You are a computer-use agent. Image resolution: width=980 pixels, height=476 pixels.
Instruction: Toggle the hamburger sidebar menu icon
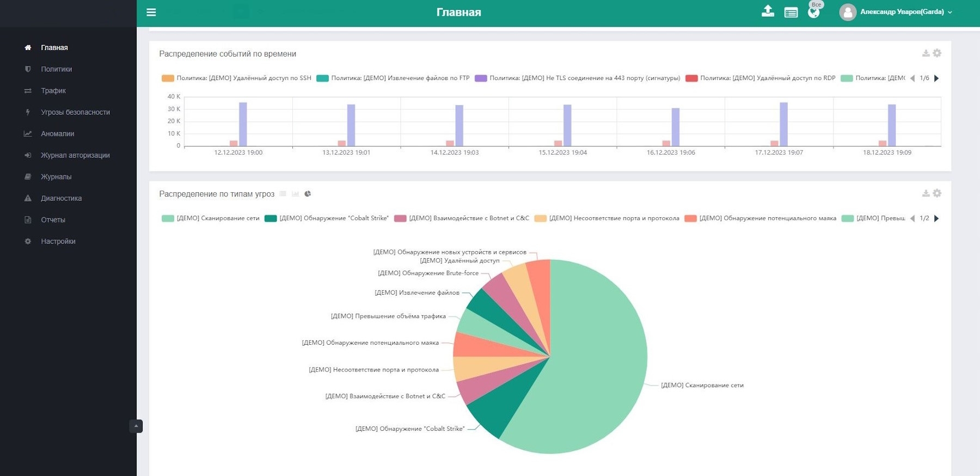pyautogui.click(x=151, y=12)
